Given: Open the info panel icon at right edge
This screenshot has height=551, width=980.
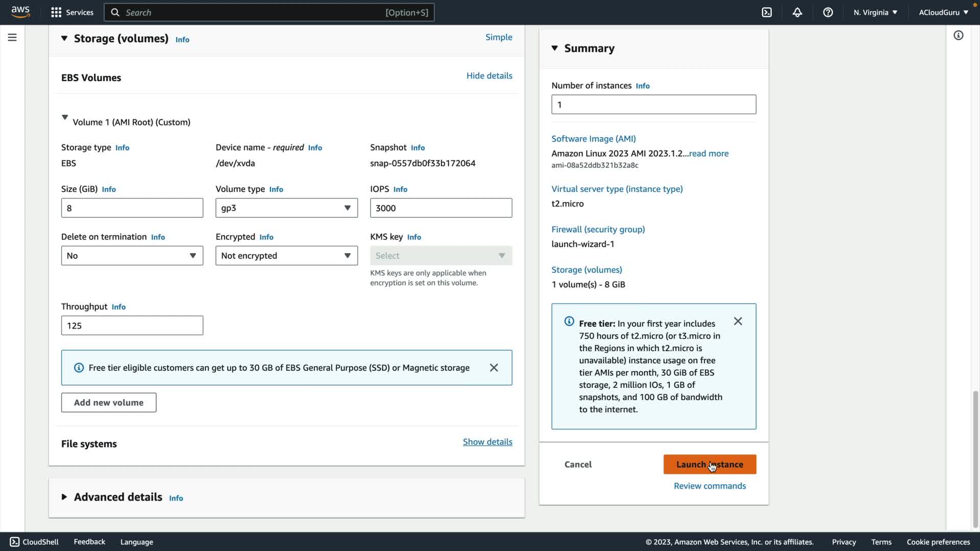Looking at the screenshot, I should coord(958,35).
